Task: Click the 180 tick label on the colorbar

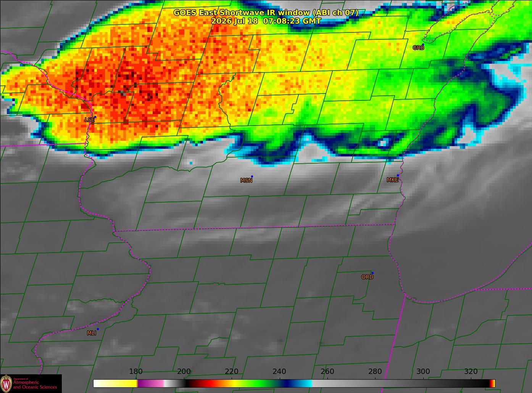Action: coord(136,372)
